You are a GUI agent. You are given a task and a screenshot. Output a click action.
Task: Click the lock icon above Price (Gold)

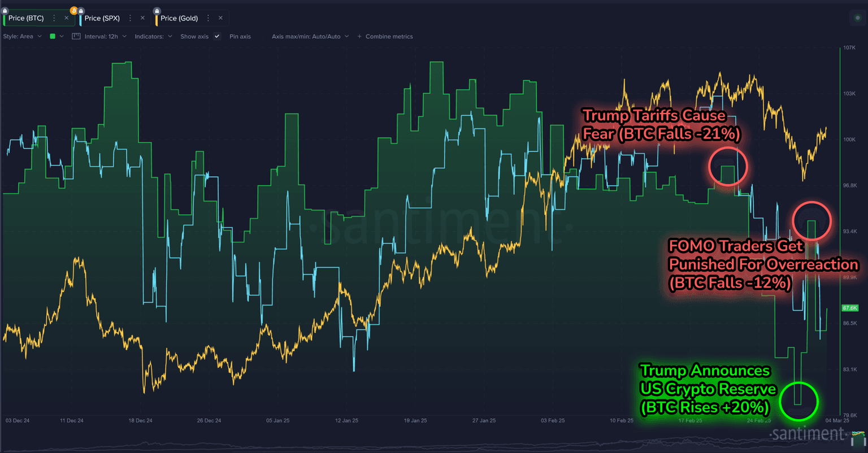click(x=157, y=11)
